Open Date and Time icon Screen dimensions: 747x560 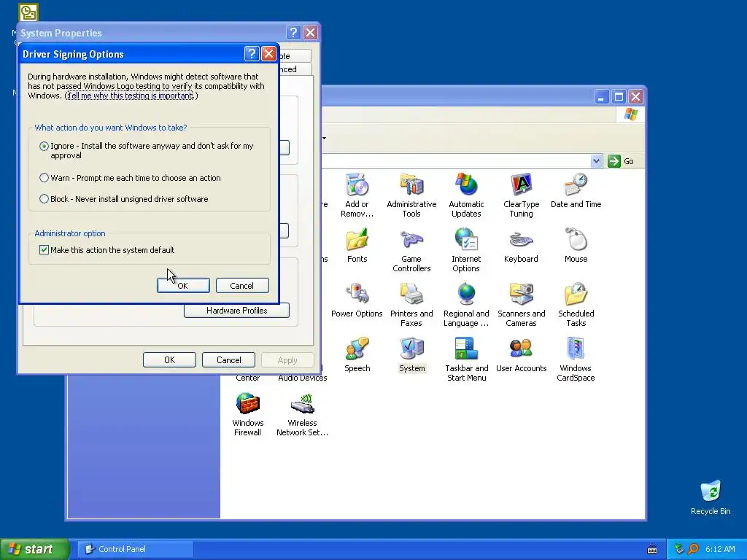tap(576, 184)
